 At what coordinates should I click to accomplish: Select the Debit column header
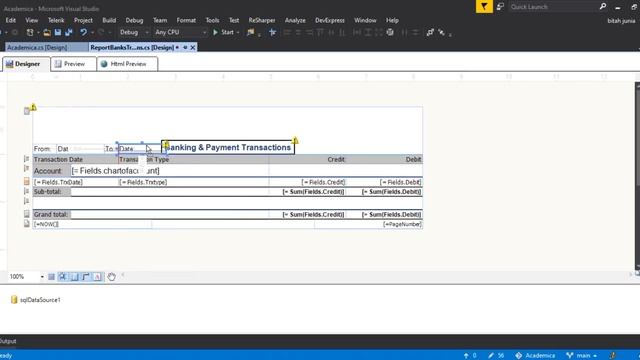pyautogui.click(x=384, y=159)
